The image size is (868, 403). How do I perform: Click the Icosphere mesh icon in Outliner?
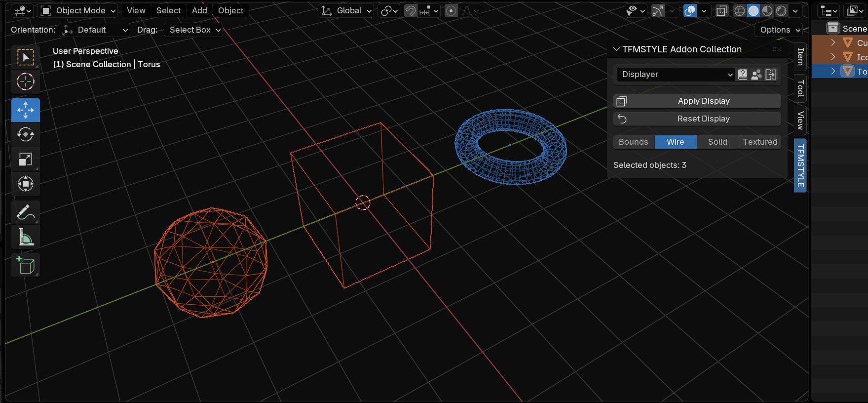(x=848, y=57)
